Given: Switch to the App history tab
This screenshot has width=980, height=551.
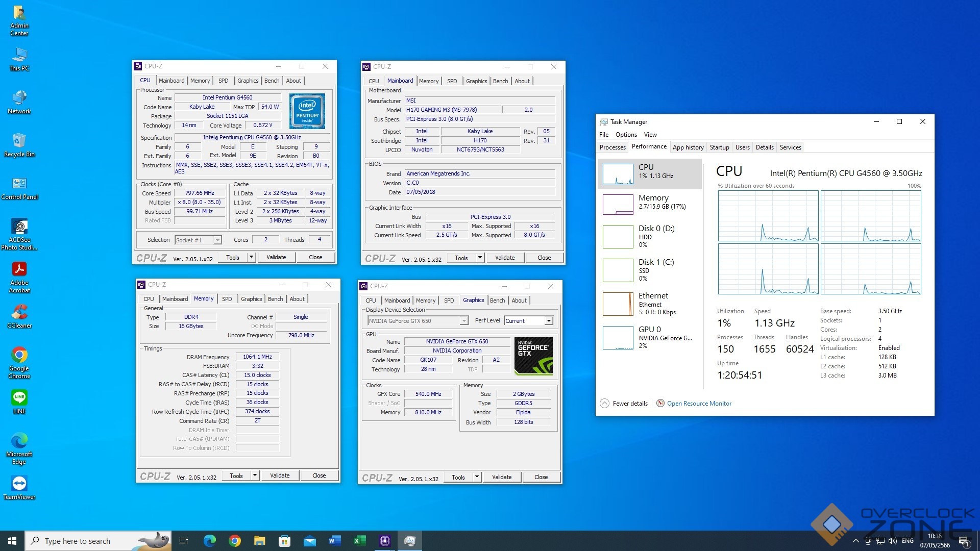Looking at the screenshot, I should click(x=688, y=147).
